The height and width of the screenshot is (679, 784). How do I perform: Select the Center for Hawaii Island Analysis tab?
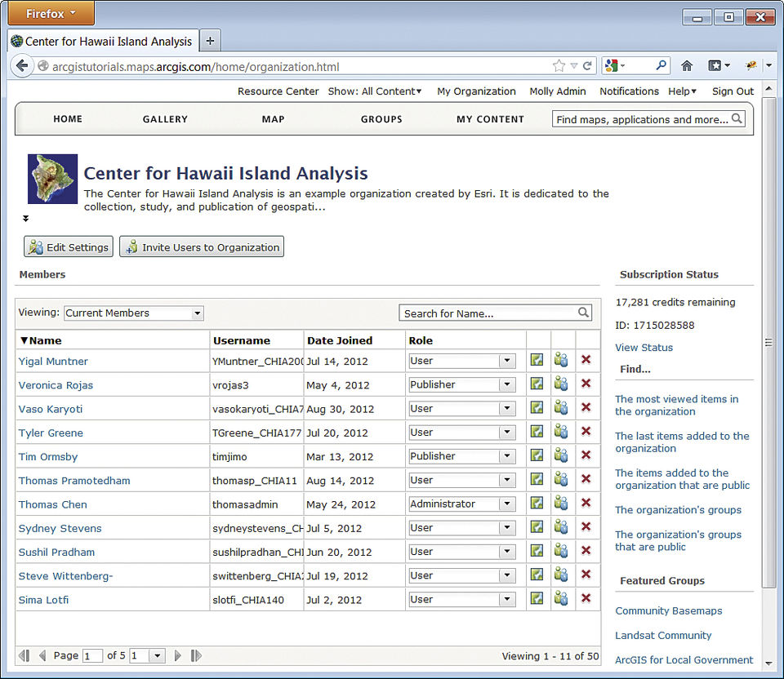(x=103, y=41)
